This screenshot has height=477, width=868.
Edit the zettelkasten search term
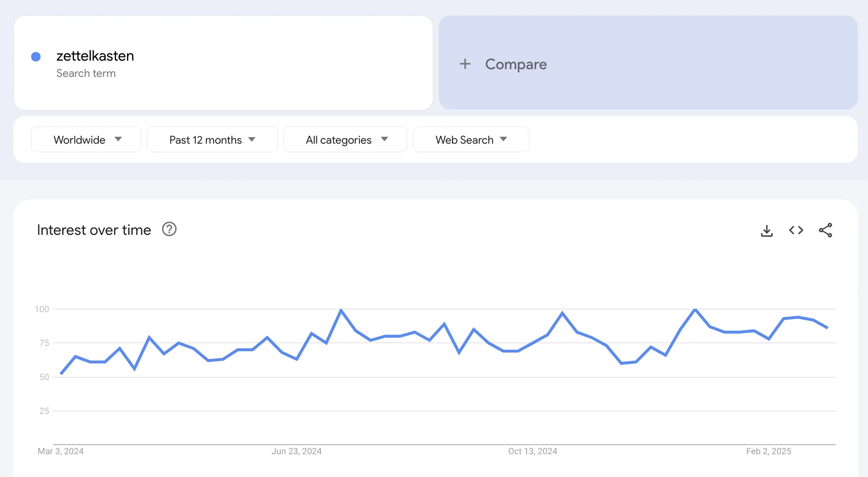tap(95, 56)
